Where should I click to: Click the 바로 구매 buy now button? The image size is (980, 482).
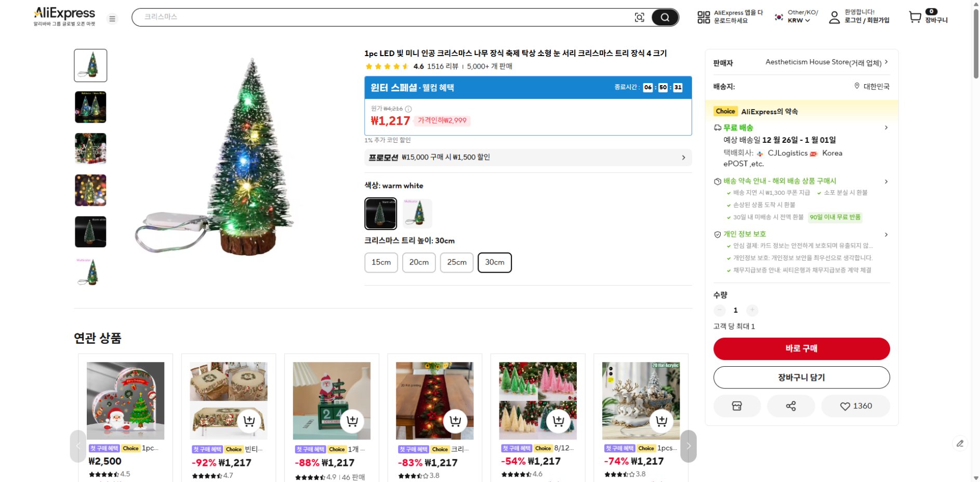[802, 349]
